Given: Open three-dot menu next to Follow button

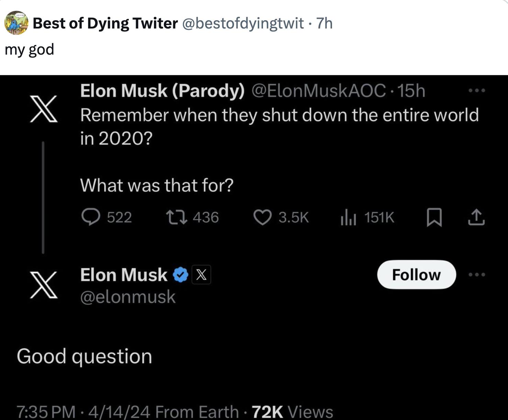Looking at the screenshot, I should coord(477,275).
